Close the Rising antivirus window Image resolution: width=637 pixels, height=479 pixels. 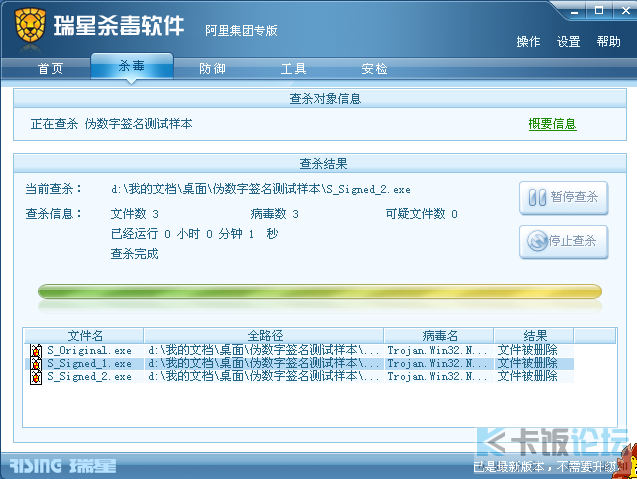coord(626,11)
